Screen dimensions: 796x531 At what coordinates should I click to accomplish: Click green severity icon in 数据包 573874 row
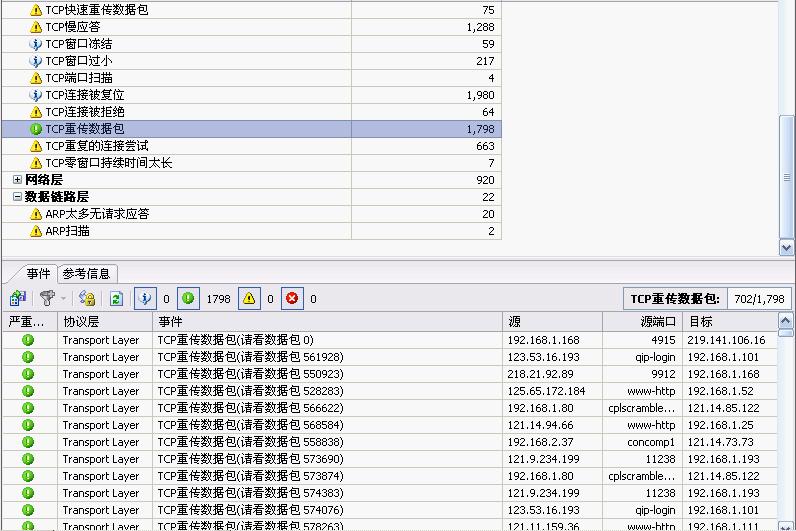coord(28,476)
